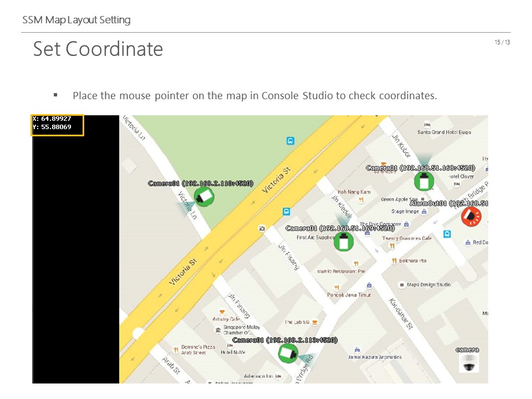
Task: Click the Jamal Kazura Aromatics shop icon
Action: pos(357,350)
